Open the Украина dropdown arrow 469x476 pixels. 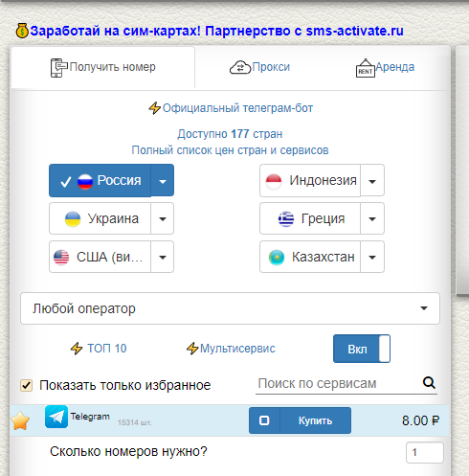click(x=163, y=218)
